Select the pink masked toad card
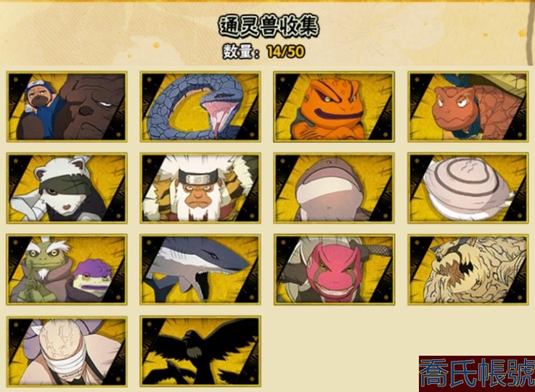 click(x=334, y=269)
